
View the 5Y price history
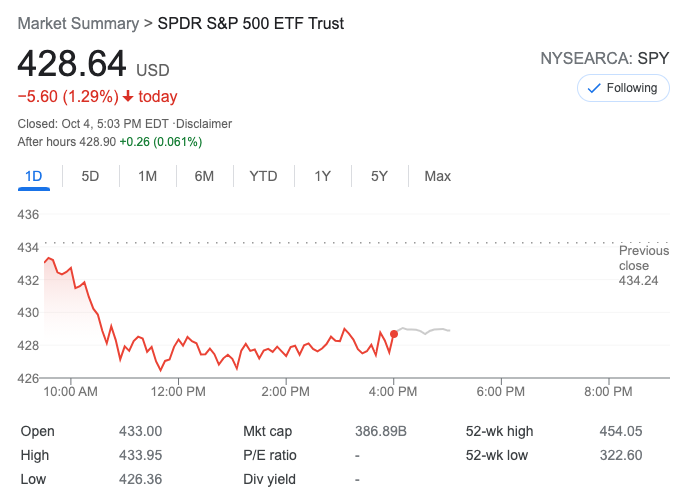click(x=379, y=177)
